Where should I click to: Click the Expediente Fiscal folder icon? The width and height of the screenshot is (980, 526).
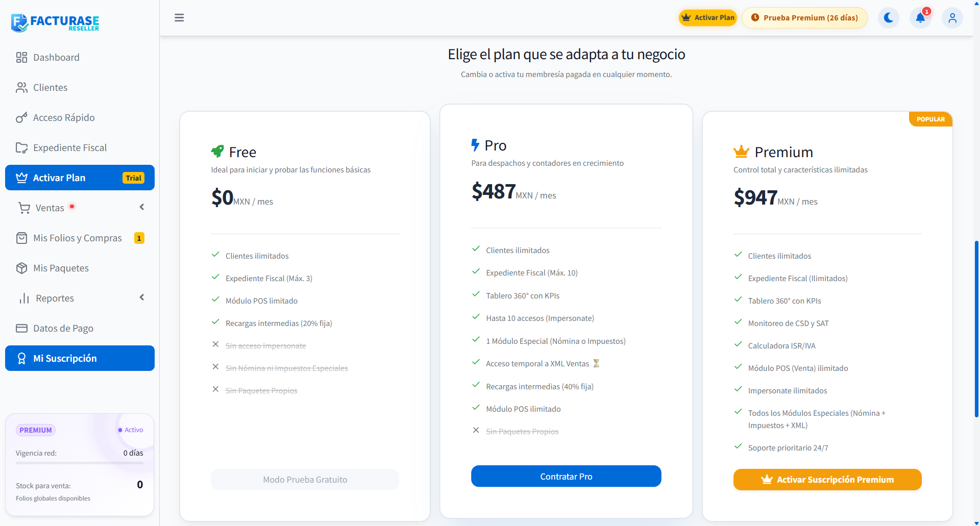pos(21,148)
